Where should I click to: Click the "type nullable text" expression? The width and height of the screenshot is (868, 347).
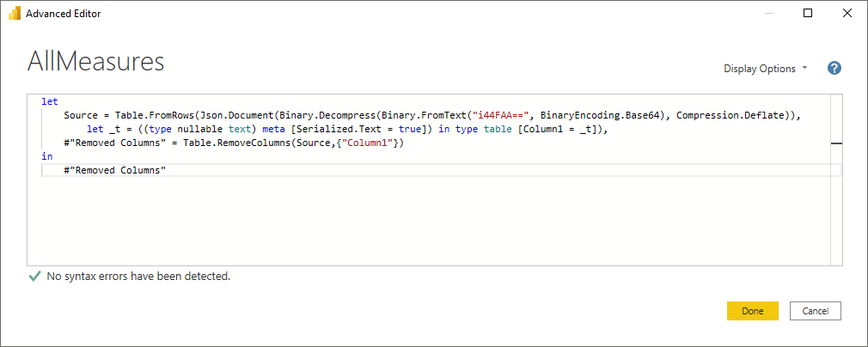[x=202, y=130]
